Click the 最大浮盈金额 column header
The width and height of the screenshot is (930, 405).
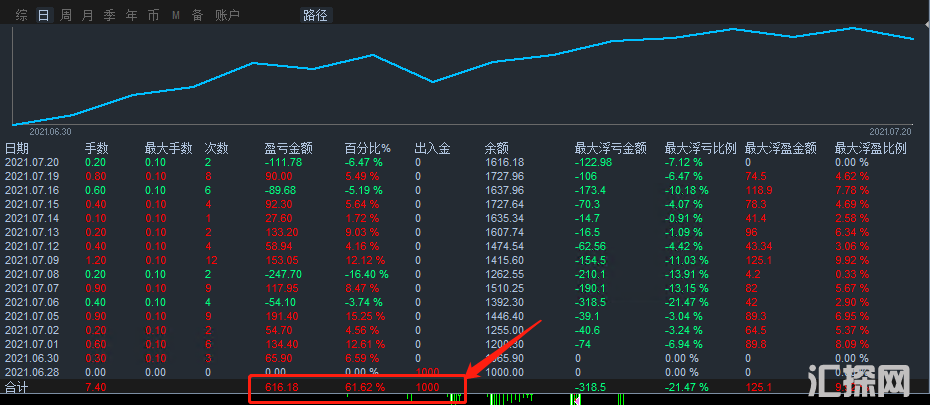pyautogui.click(x=781, y=148)
